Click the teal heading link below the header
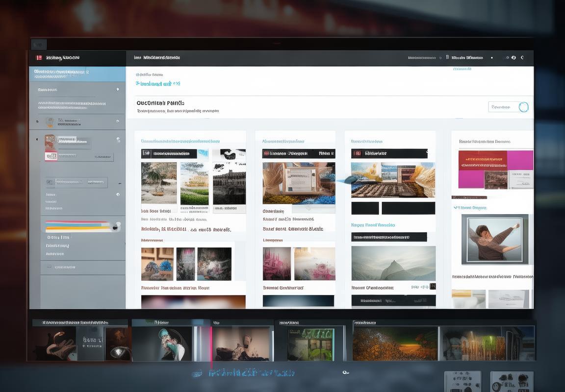 click(x=157, y=84)
